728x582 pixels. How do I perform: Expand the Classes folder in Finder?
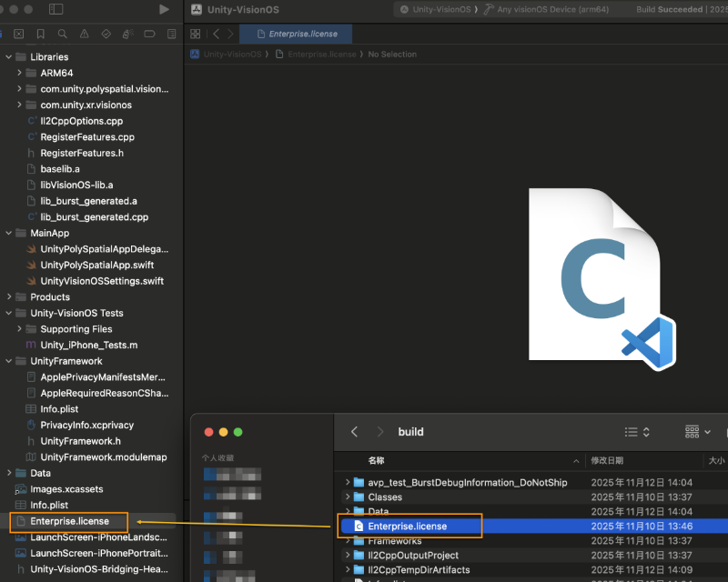pos(349,497)
